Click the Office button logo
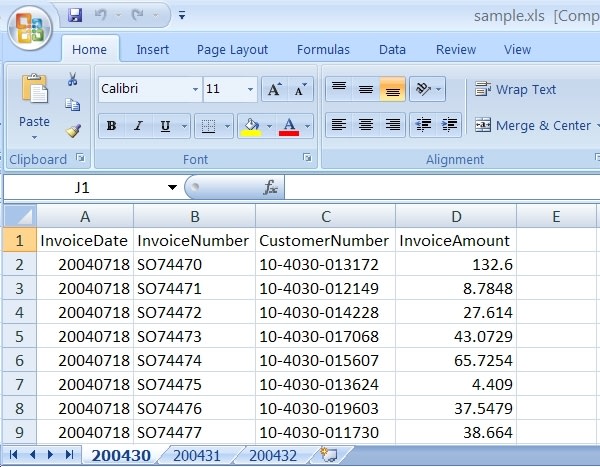 point(30,28)
